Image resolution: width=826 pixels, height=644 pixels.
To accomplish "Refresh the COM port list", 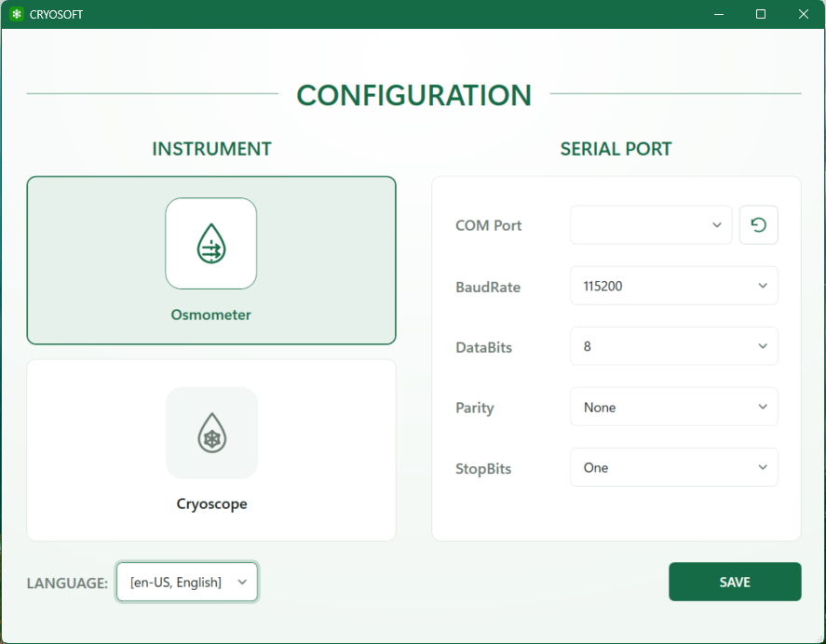I will pyautogui.click(x=759, y=225).
